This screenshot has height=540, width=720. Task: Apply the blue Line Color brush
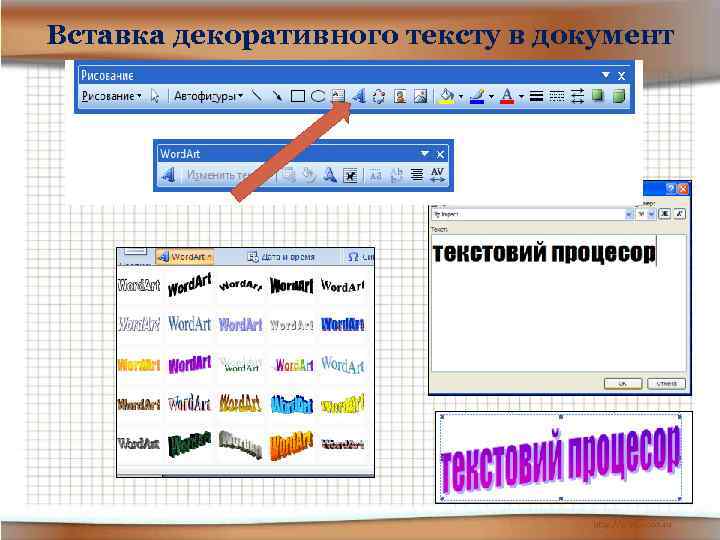pos(478,96)
